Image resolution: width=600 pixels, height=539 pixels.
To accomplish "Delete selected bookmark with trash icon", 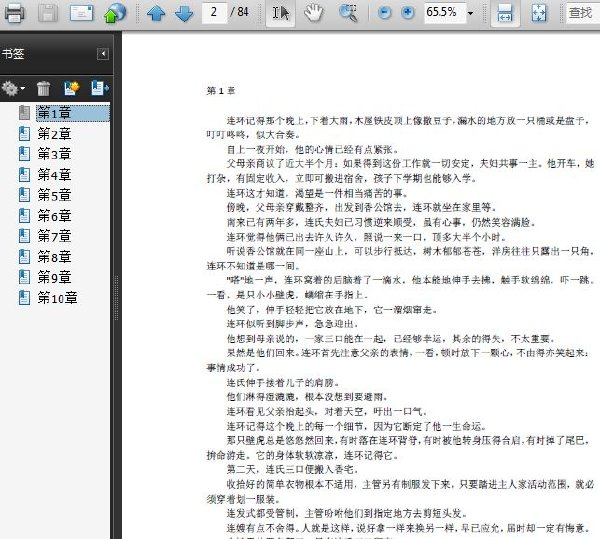I will (x=43, y=88).
